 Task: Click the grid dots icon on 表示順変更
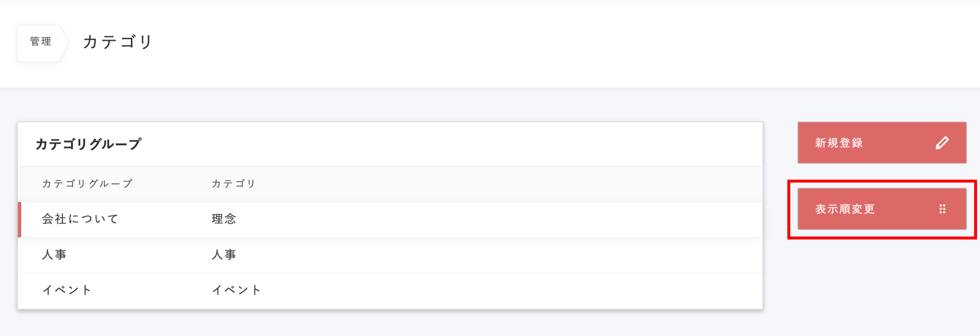coord(942,209)
